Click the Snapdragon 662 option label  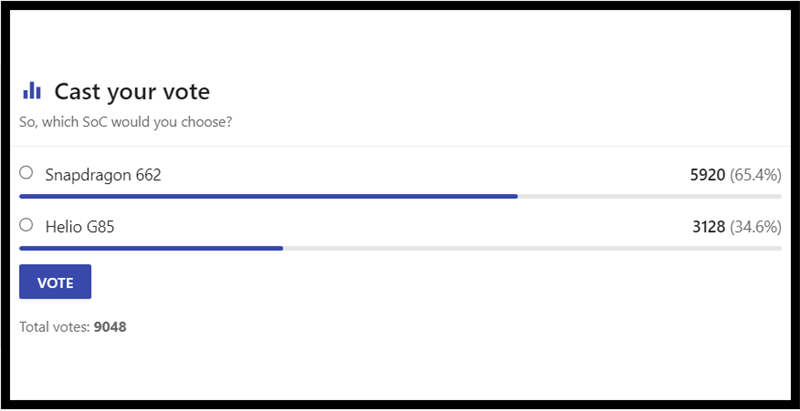pos(103,174)
